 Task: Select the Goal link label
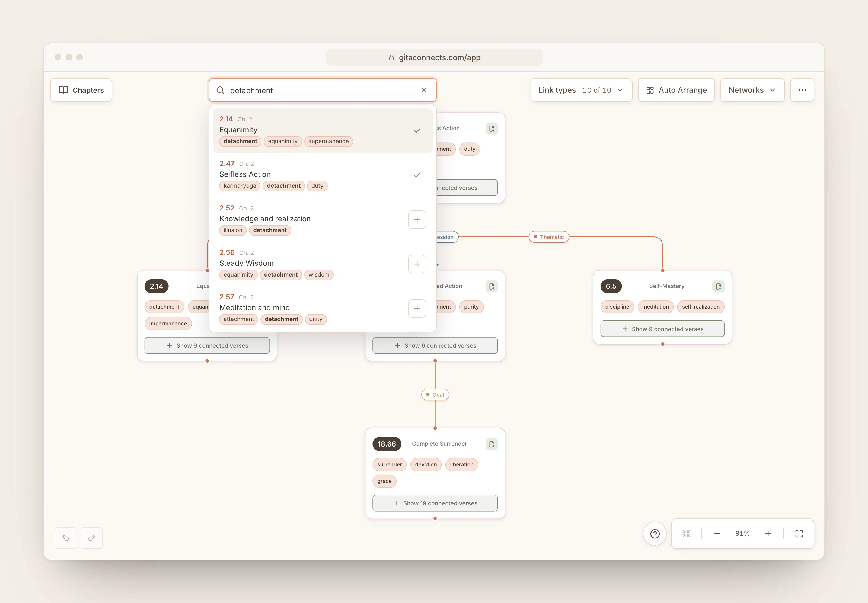tap(435, 395)
